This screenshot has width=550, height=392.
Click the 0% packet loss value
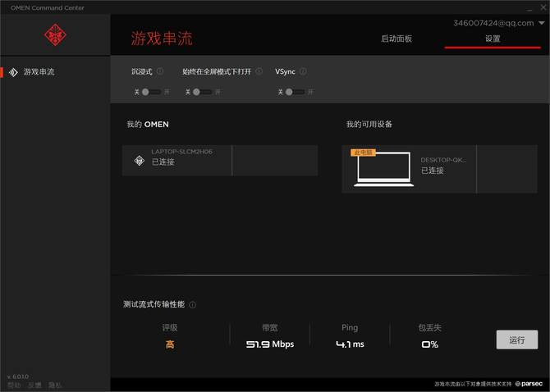(x=429, y=344)
